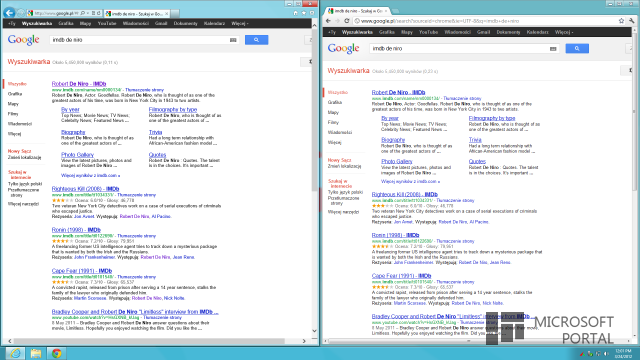Image resolution: width=640 pixels, height=360 pixels.
Task: Refresh the page in Internet Explorer
Action: (98, 13)
